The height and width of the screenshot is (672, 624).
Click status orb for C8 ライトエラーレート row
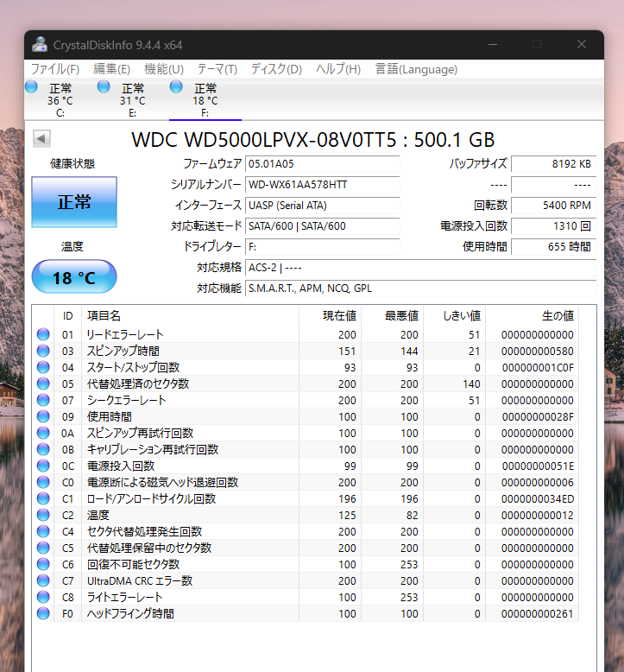(x=43, y=597)
